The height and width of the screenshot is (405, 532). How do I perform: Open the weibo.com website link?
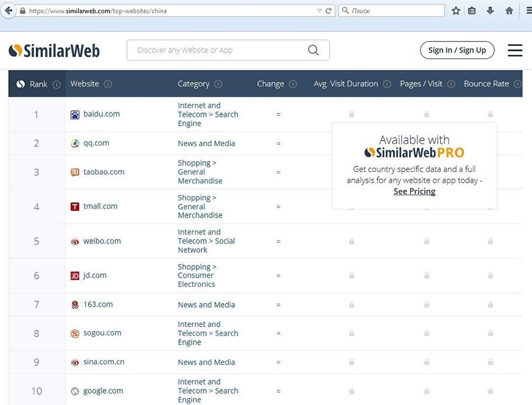pos(102,241)
